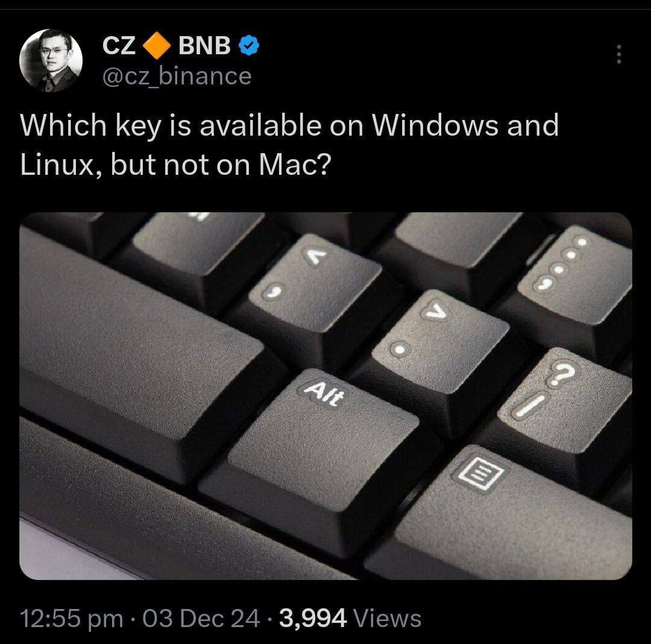This screenshot has width=651, height=644.
Task: Click the blue verified badge
Action: click(x=249, y=46)
